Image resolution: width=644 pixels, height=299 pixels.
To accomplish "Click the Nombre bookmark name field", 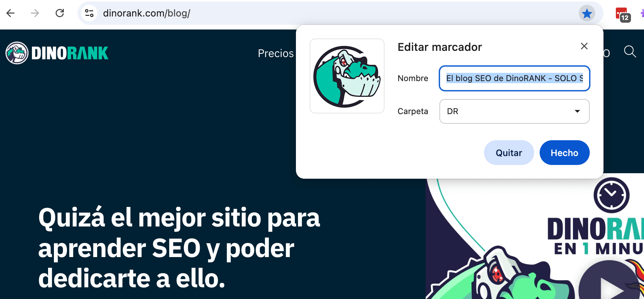I will [514, 78].
